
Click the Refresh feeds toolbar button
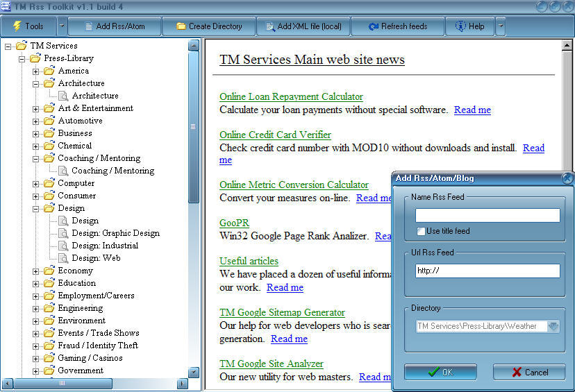click(398, 26)
